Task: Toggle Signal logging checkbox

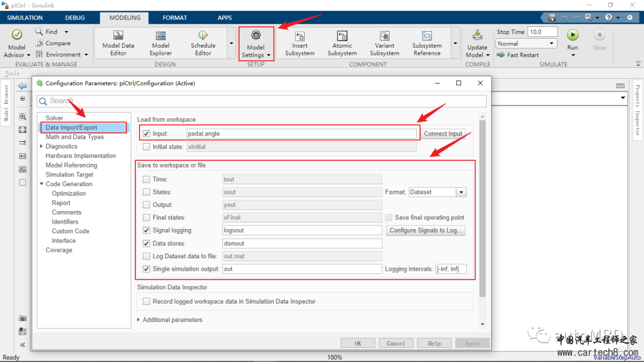Action: [x=146, y=230]
